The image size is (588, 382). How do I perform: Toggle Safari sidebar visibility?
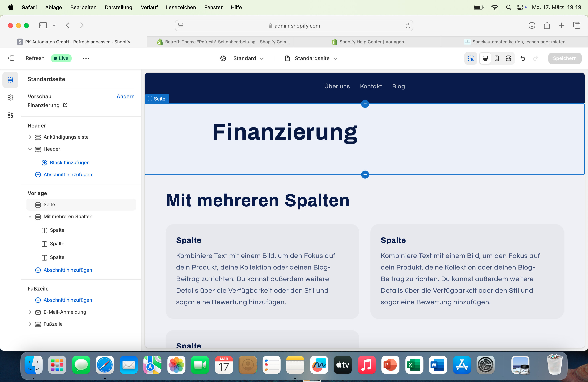(43, 25)
